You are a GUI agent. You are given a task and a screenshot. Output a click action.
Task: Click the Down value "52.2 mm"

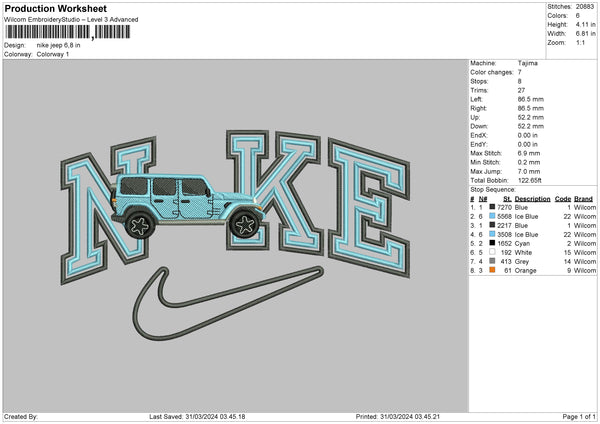[530, 126]
